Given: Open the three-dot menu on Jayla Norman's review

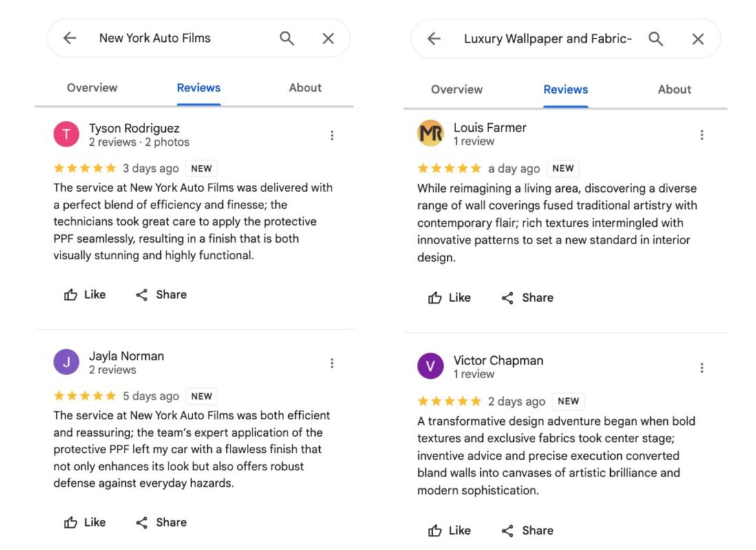Looking at the screenshot, I should pyautogui.click(x=332, y=362).
